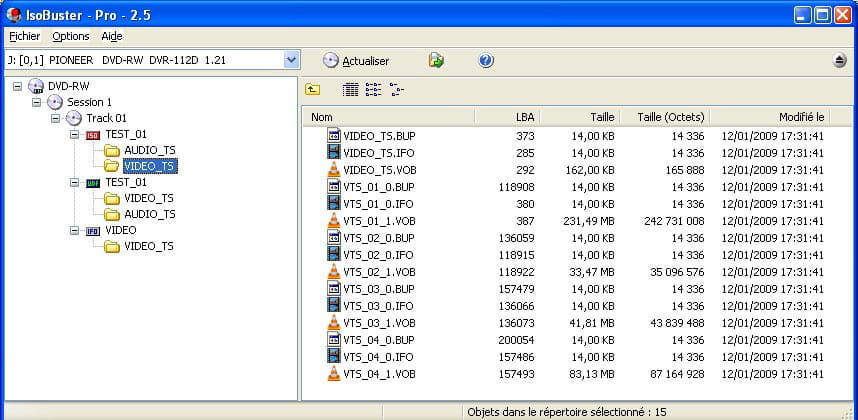Image resolution: width=858 pixels, height=420 pixels.
Task: Go up one folder with the yellow folder icon
Action: [x=312, y=89]
